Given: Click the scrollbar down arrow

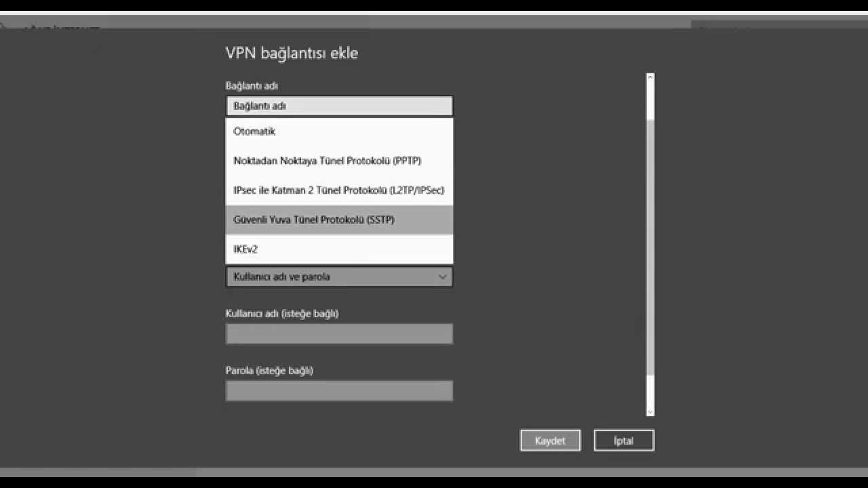Looking at the screenshot, I should pyautogui.click(x=650, y=411).
